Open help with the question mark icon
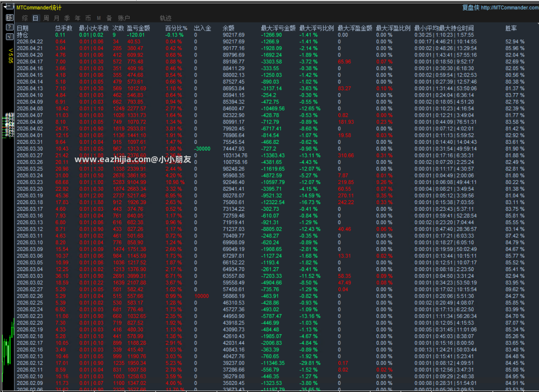539x392 pixels. (10, 27)
